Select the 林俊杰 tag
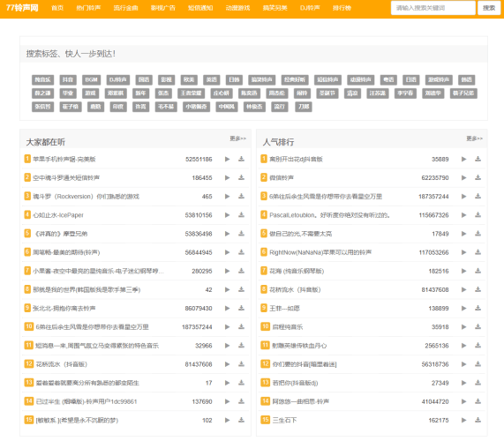Screen dimensions: 504x441 [254, 107]
